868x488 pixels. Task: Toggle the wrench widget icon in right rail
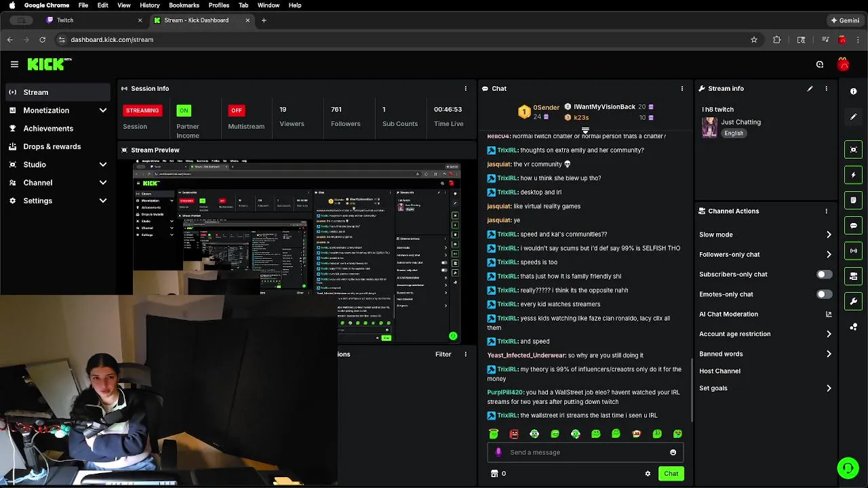853,301
